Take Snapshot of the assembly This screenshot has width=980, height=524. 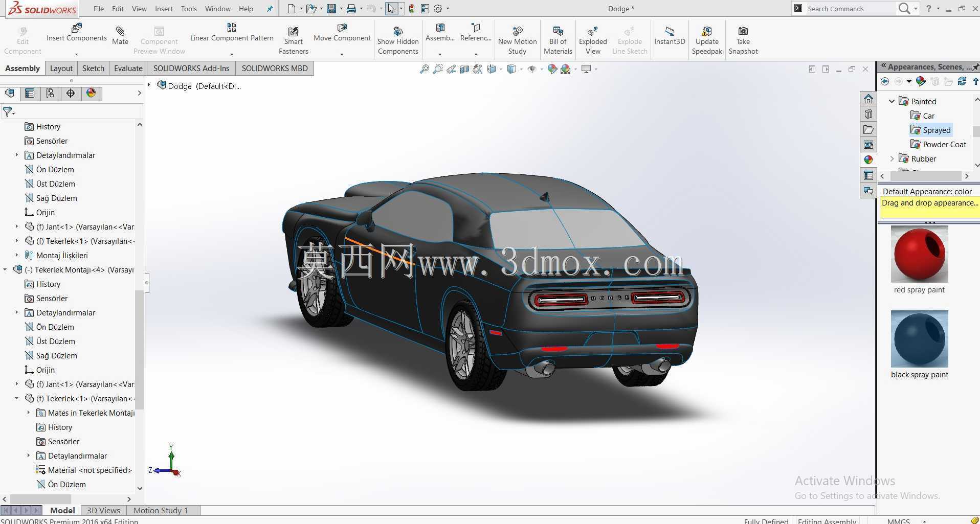[743, 40]
